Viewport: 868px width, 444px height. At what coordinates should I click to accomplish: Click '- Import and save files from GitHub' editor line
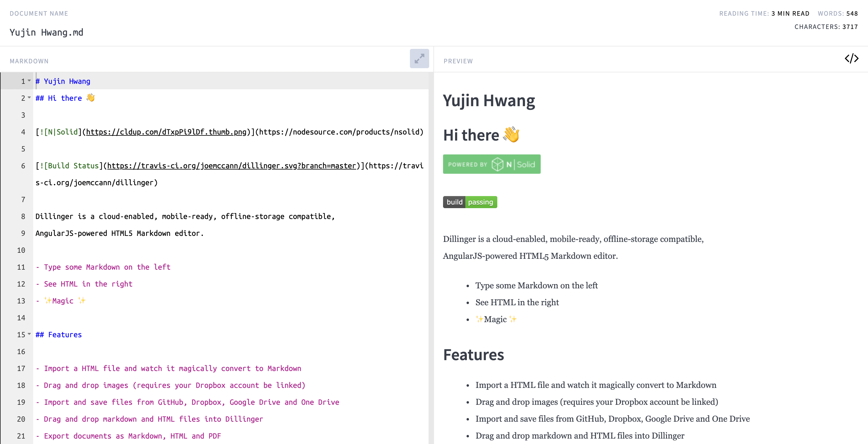tap(187, 402)
